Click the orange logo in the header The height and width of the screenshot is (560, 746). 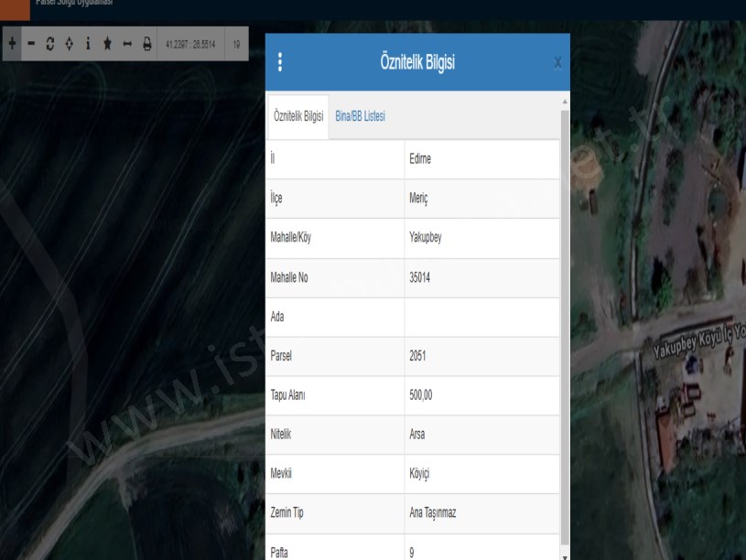[15, 7]
